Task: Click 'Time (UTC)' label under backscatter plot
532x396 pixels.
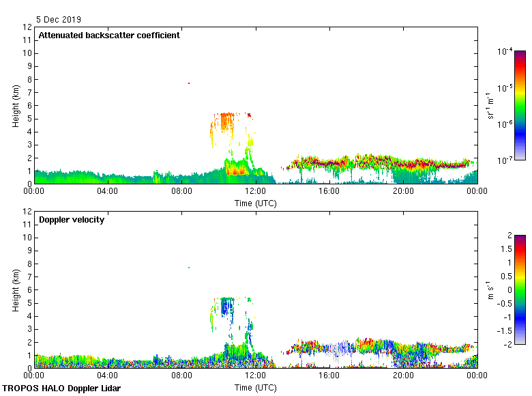Action: coord(256,203)
